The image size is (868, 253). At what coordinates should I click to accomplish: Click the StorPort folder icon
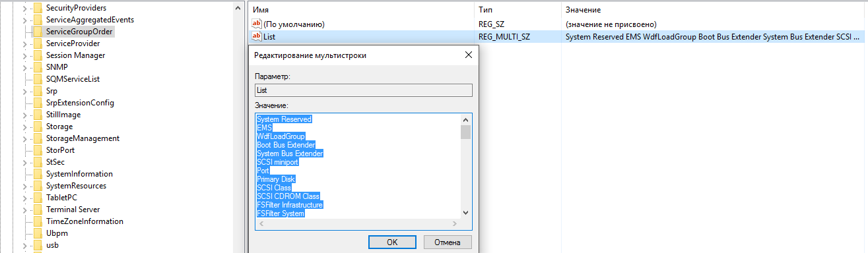38,150
